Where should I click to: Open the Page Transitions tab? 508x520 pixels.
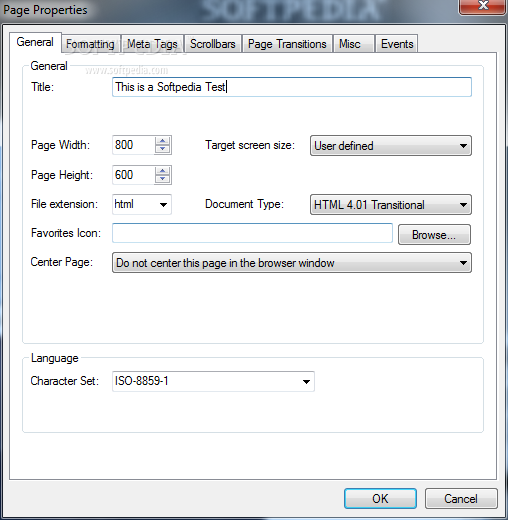coord(287,44)
